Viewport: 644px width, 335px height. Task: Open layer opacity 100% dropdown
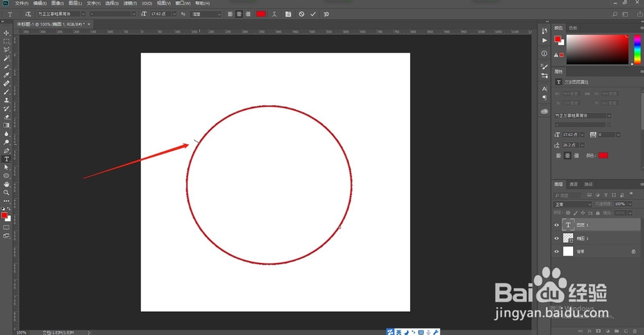click(630, 204)
